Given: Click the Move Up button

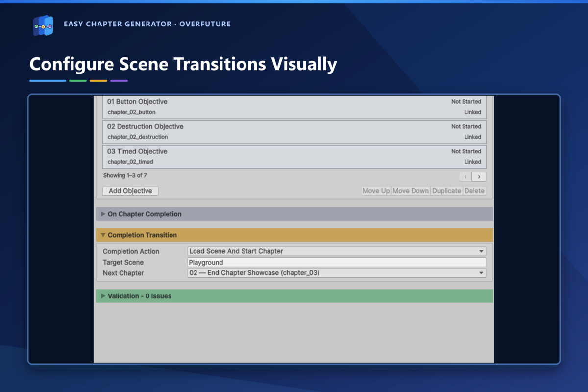Looking at the screenshot, I should [x=376, y=191].
